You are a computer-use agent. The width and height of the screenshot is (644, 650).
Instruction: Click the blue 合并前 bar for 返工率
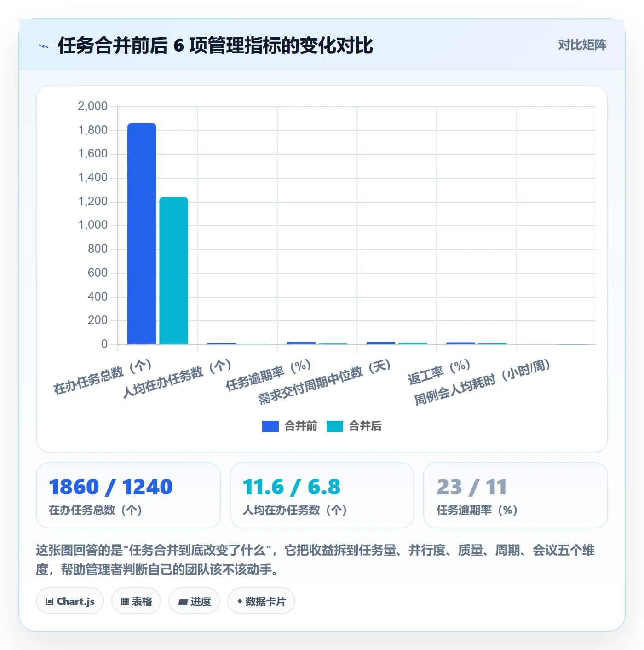click(460, 343)
